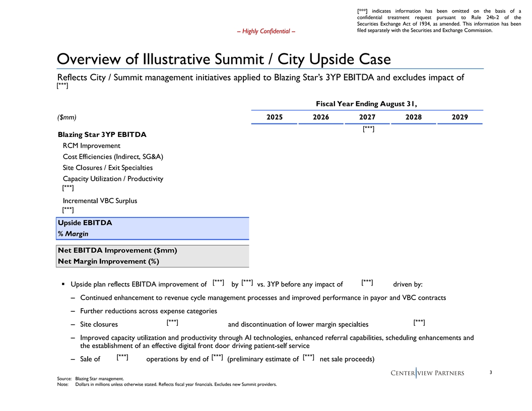Click the "Sale of" sub-bullet text
The height and width of the screenshot is (411, 532).
90,359
